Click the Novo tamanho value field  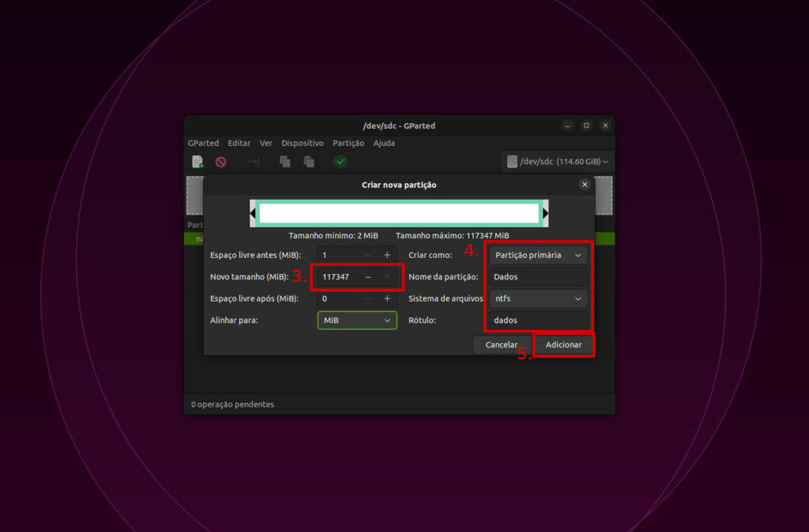click(x=337, y=277)
